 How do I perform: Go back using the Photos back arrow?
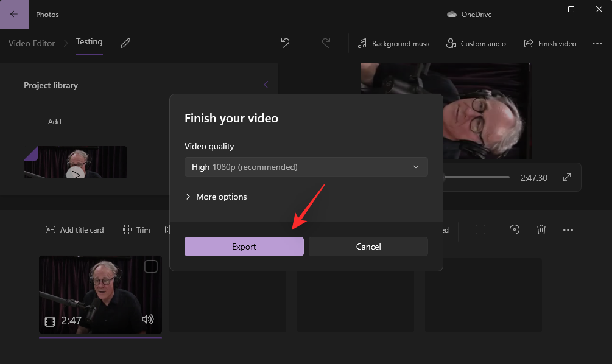14,14
